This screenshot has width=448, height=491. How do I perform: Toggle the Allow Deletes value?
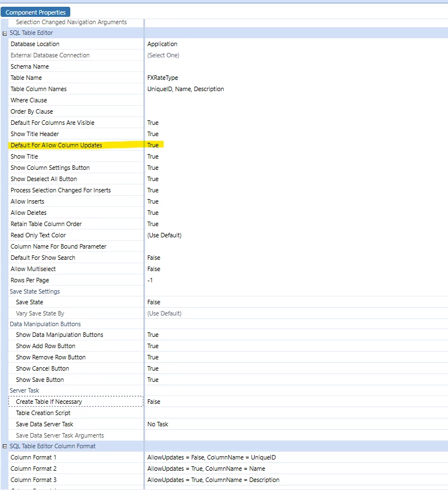tap(153, 213)
